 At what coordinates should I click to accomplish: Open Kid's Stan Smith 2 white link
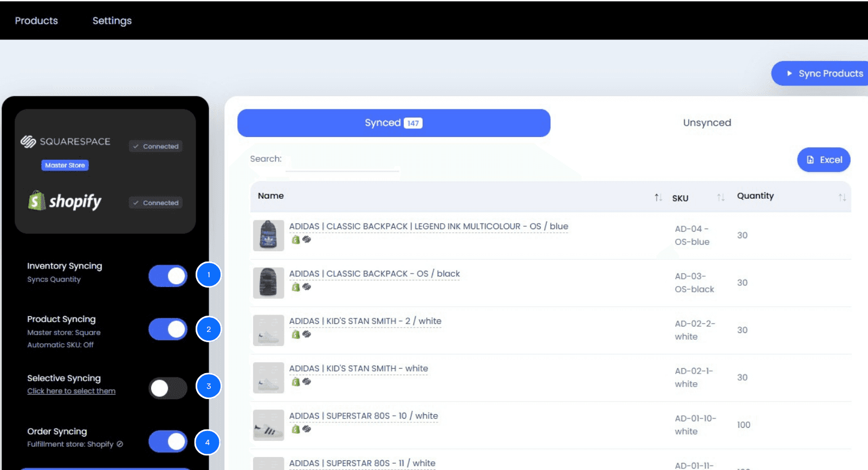click(365, 321)
